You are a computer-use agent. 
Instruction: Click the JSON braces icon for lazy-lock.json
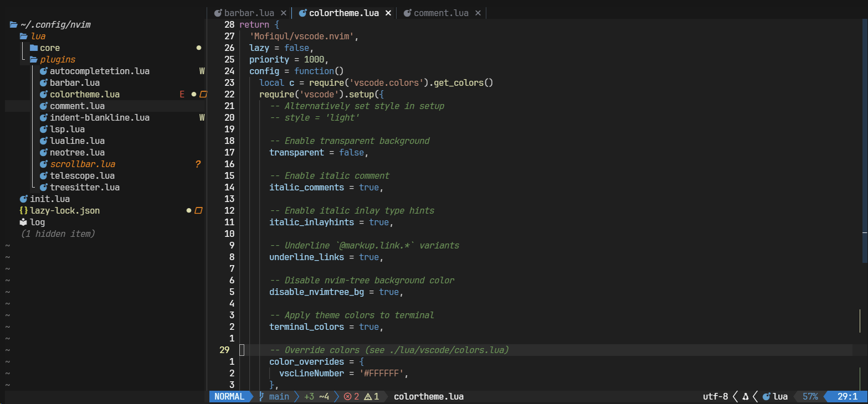click(23, 211)
